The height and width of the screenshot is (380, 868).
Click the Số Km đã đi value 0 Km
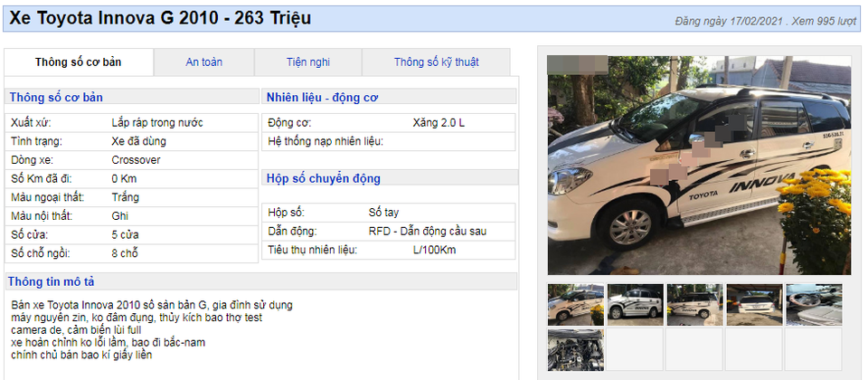point(124,179)
